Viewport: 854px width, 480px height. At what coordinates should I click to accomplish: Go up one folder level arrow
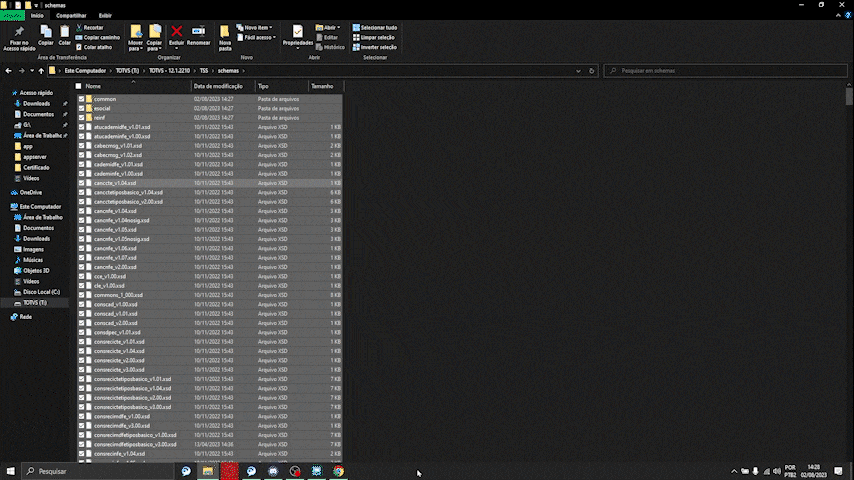click(x=41, y=71)
